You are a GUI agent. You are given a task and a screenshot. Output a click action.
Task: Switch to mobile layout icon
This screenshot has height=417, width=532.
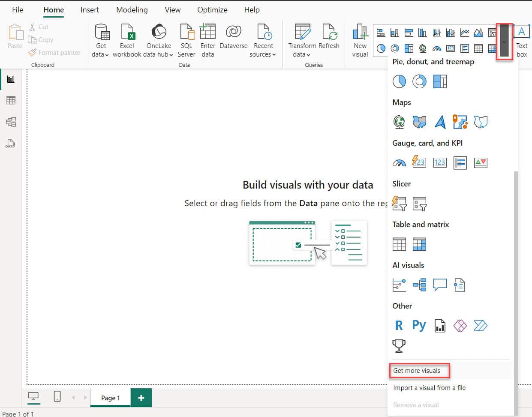57,397
